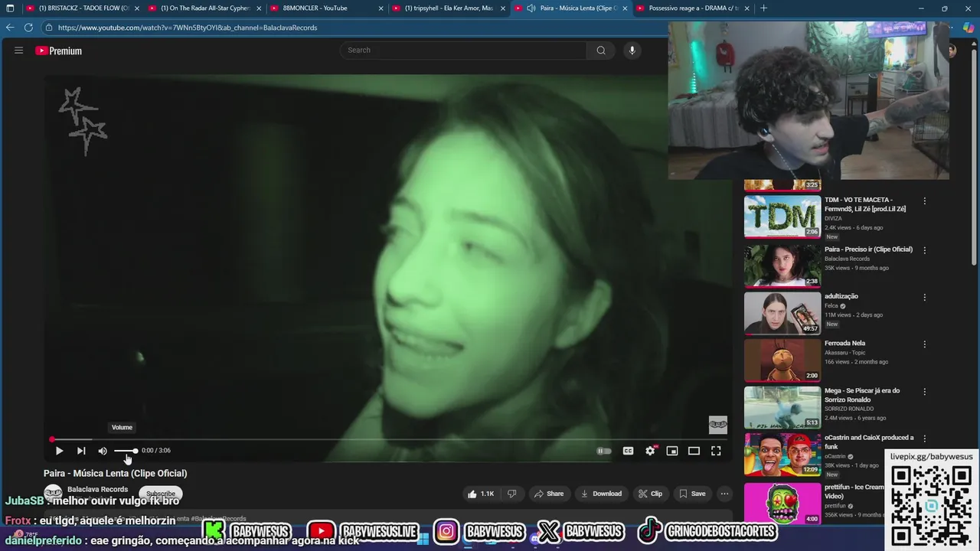Search with voice microphone icon

[x=632, y=51]
